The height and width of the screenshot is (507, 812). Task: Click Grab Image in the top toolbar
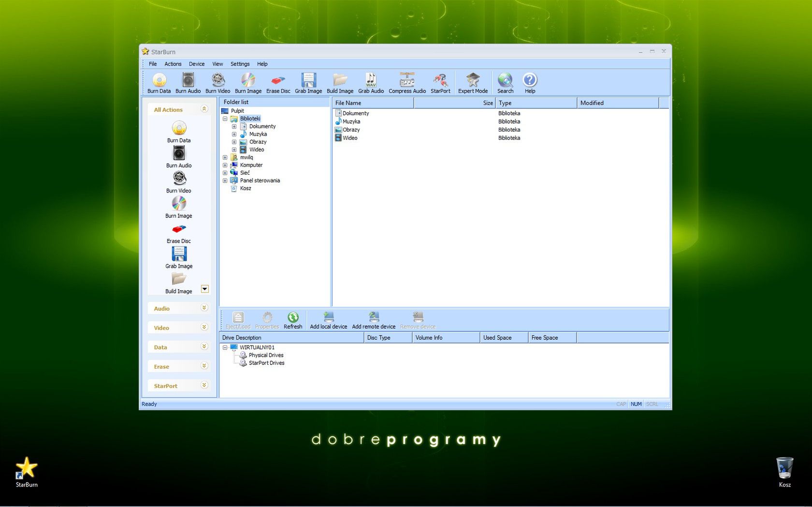click(308, 83)
